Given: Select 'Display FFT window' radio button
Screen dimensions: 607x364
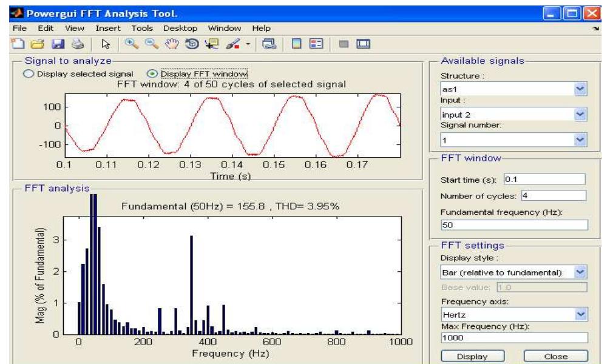Looking at the screenshot, I should tap(152, 73).
